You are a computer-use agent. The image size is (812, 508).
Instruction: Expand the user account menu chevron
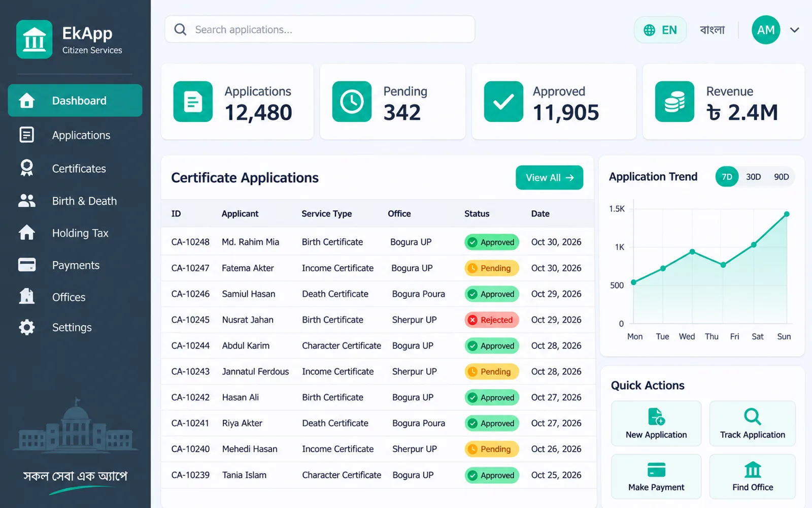click(x=794, y=30)
